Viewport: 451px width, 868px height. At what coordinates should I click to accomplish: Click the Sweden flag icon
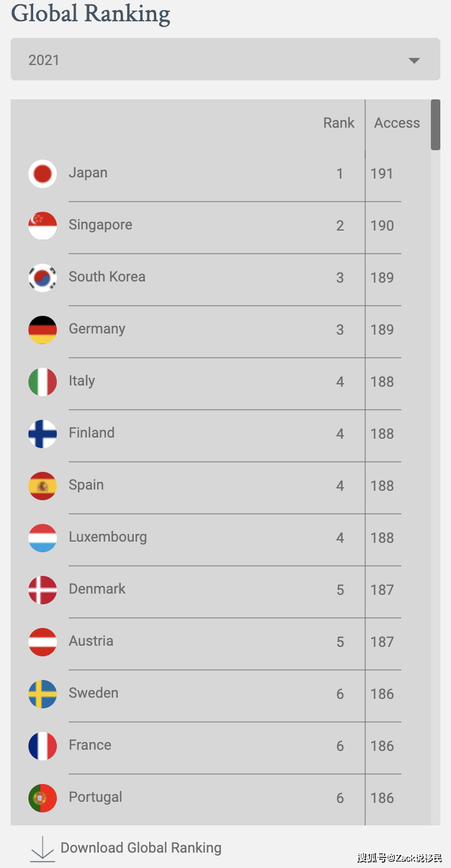(x=43, y=694)
